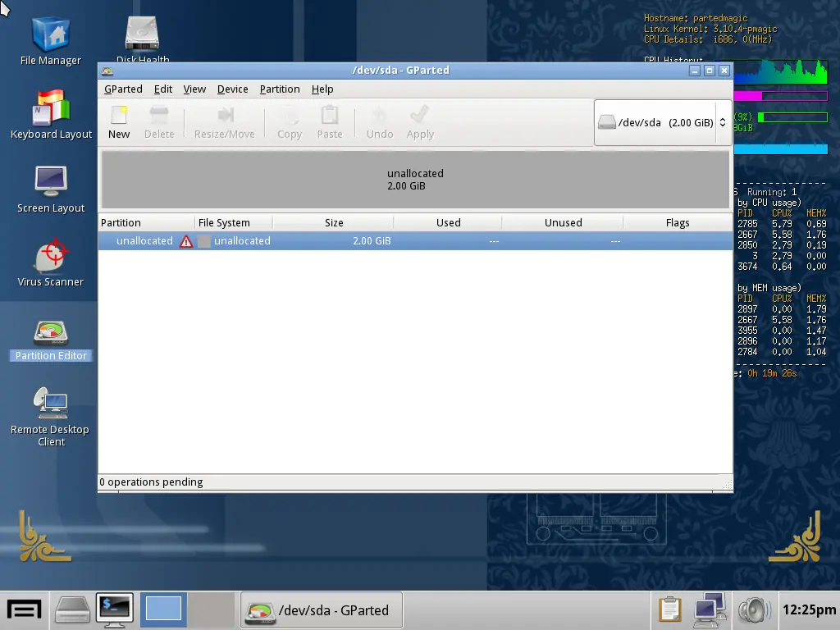Click the Flags column header
Image resolution: width=840 pixels, height=630 pixels.
pyautogui.click(x=678, y=223)
